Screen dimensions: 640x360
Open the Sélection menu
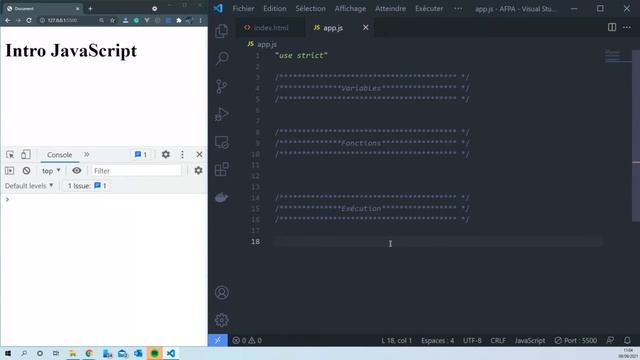[311, 8]
